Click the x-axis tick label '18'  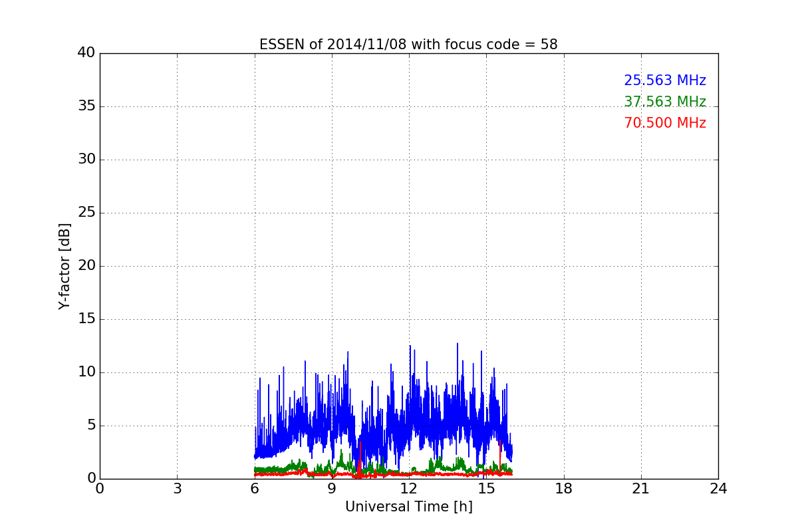click(564, 489)
